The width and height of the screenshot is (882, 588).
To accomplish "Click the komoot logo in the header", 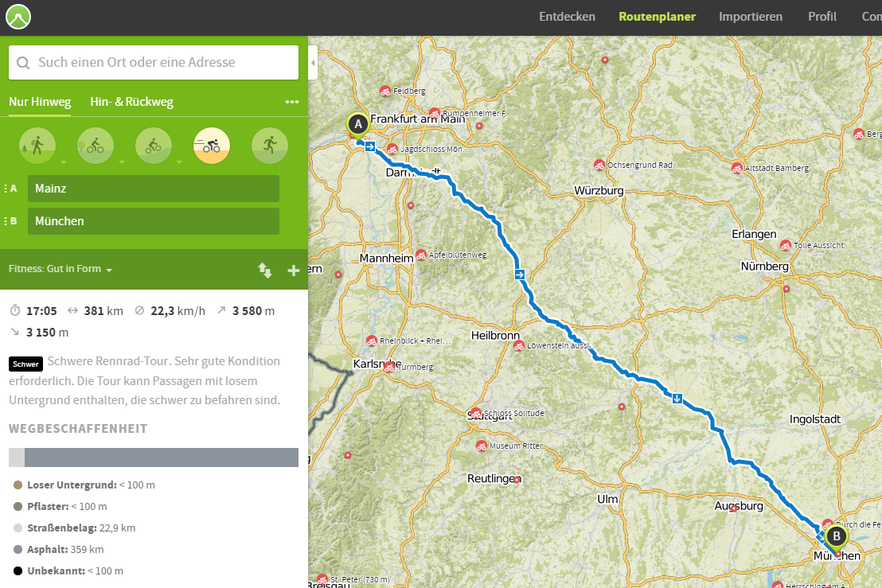I will pyautogui.click(x=18, y=17).
